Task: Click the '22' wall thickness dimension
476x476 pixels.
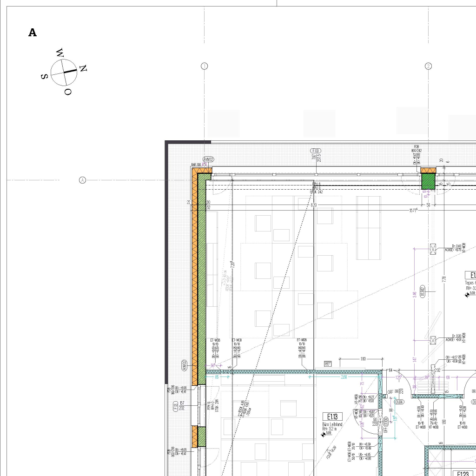Action: 189,202
